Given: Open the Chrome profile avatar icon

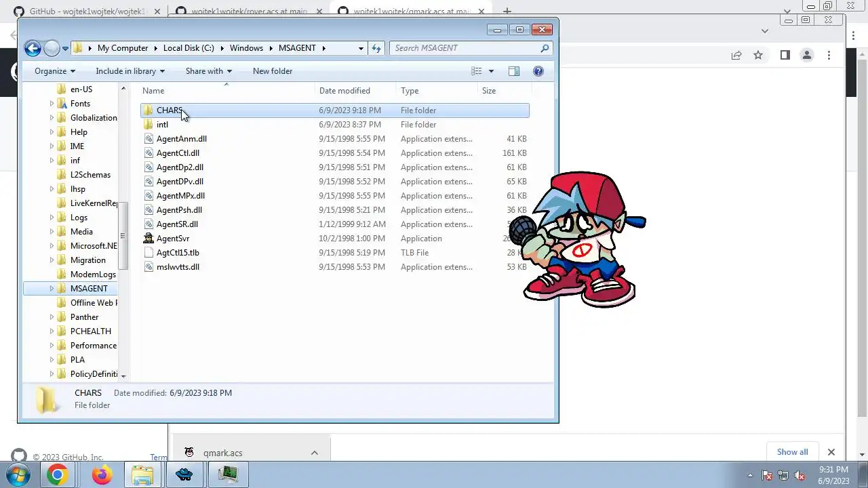Looking at the screenshot, I should (807, 56).
